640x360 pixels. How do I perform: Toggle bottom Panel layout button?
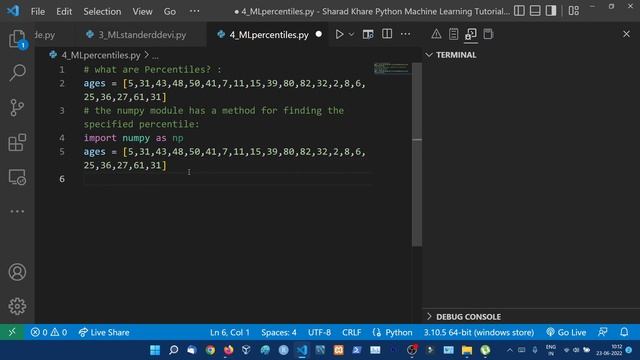point(535,11)
